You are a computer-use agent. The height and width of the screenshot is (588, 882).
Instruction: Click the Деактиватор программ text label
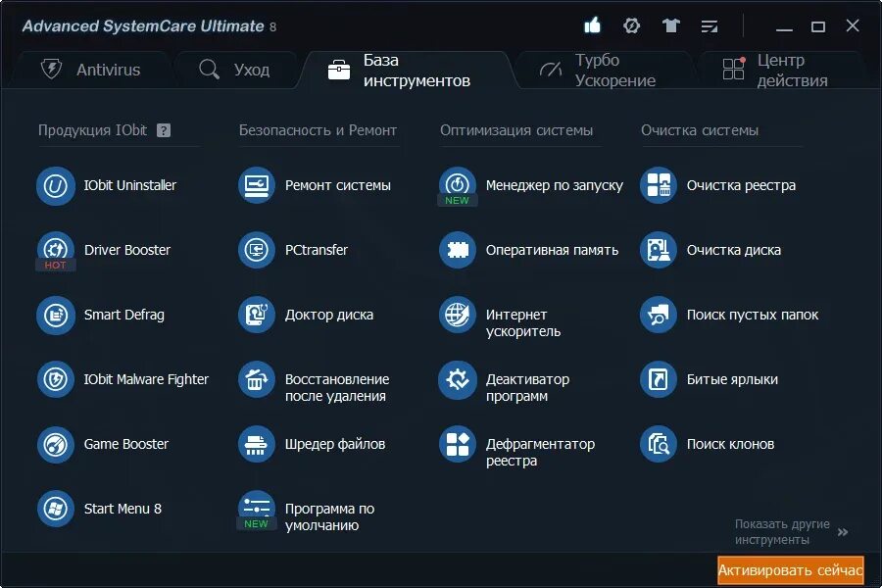[x=527, y=388]
